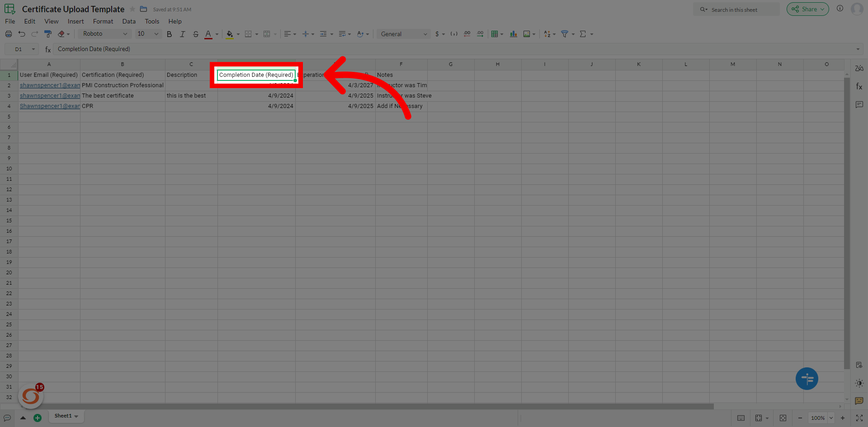Star the Certificate Upload Template document
Image resolution: width=868 pixels, height=427 pixels.
click(x=132, y=9)
